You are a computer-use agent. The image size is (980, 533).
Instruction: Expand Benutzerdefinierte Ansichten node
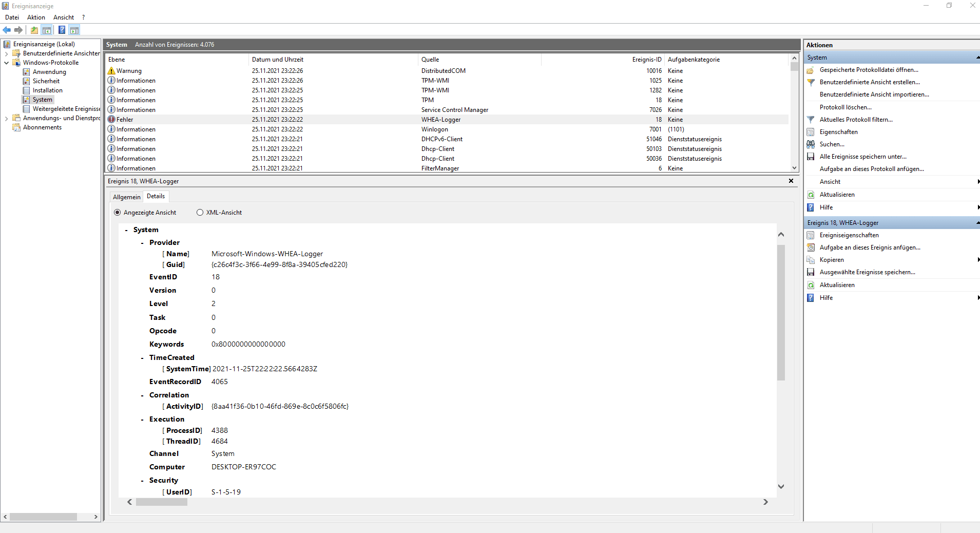tap(6, 53)
